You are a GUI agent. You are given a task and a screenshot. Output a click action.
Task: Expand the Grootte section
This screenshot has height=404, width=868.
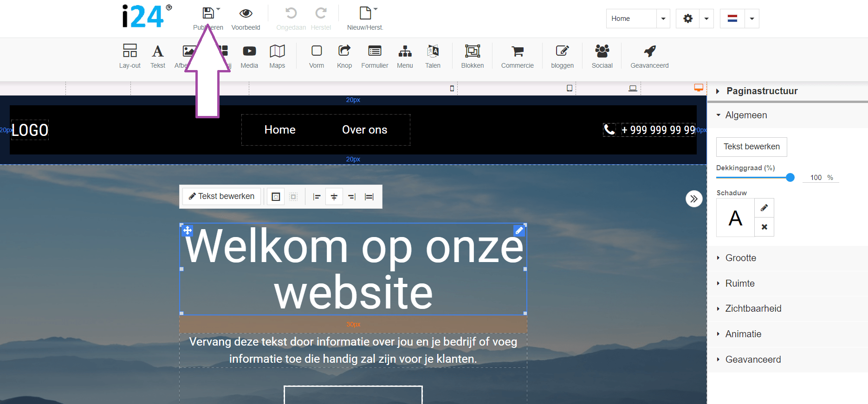tap(787, 258)
